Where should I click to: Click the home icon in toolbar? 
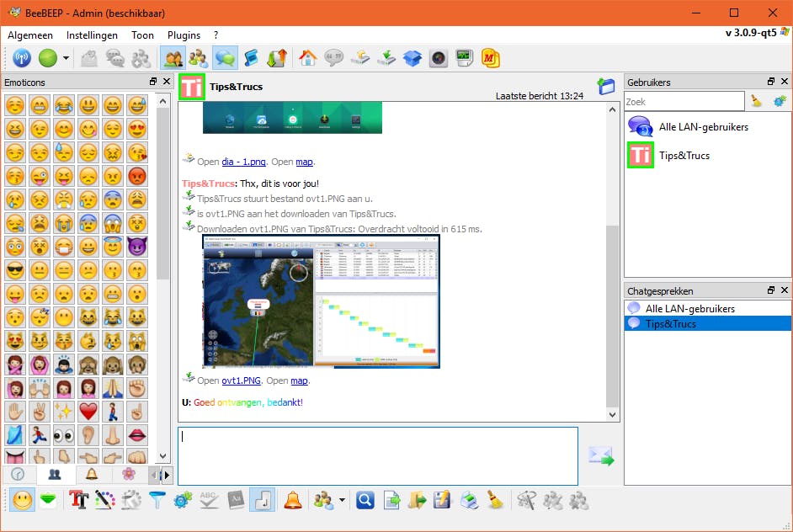coord(307,58)
